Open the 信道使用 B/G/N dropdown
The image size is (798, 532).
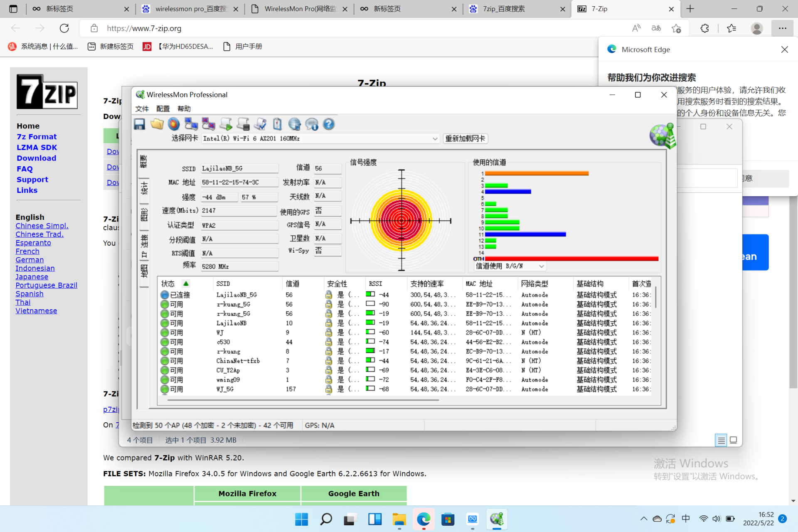pos(541,266)
